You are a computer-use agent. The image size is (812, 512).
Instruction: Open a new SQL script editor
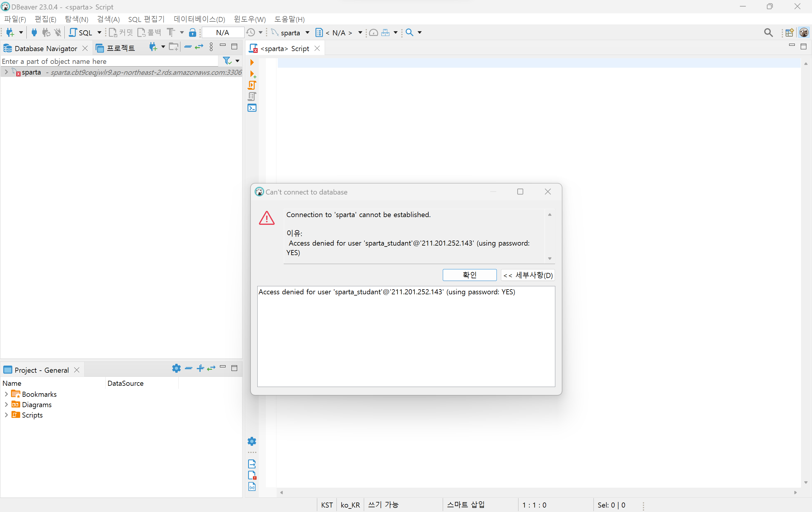[81, 32]
